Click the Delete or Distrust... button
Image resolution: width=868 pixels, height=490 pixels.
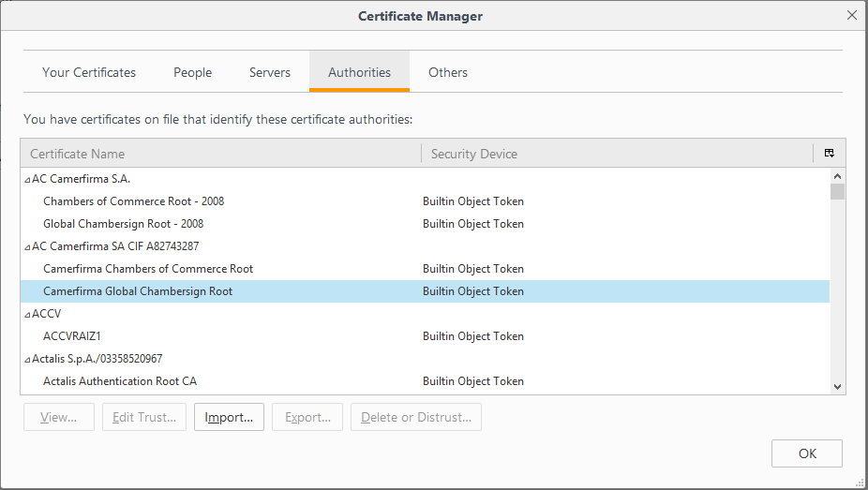416,417
